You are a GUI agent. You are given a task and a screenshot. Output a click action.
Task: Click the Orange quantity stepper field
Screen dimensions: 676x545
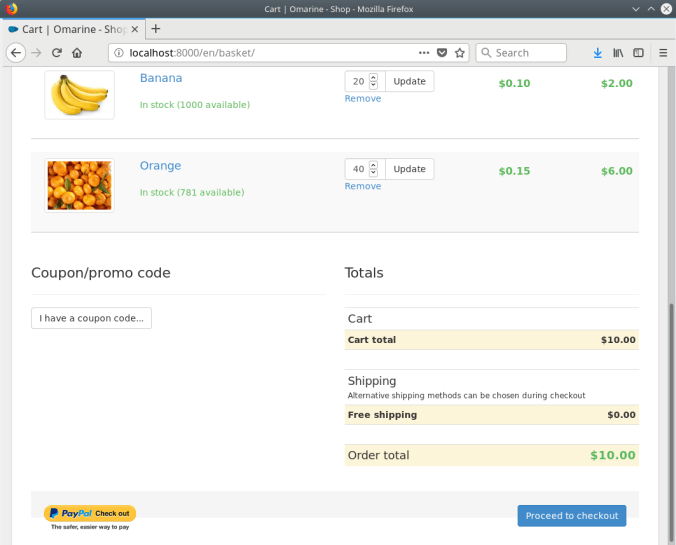358,169
